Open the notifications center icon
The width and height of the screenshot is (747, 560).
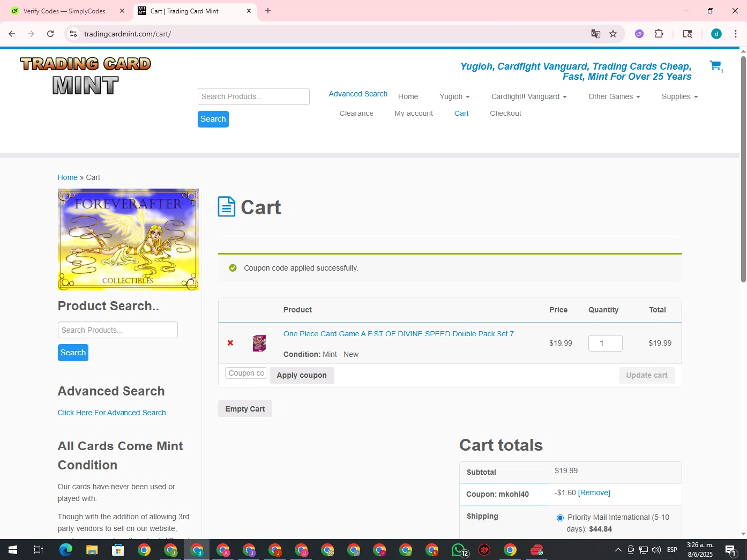click(731, 550)
